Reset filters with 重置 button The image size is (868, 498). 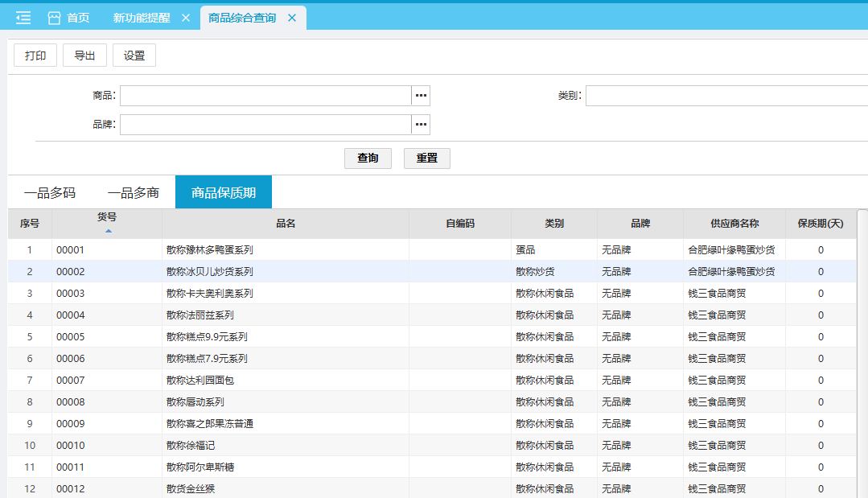coord(426,158)
